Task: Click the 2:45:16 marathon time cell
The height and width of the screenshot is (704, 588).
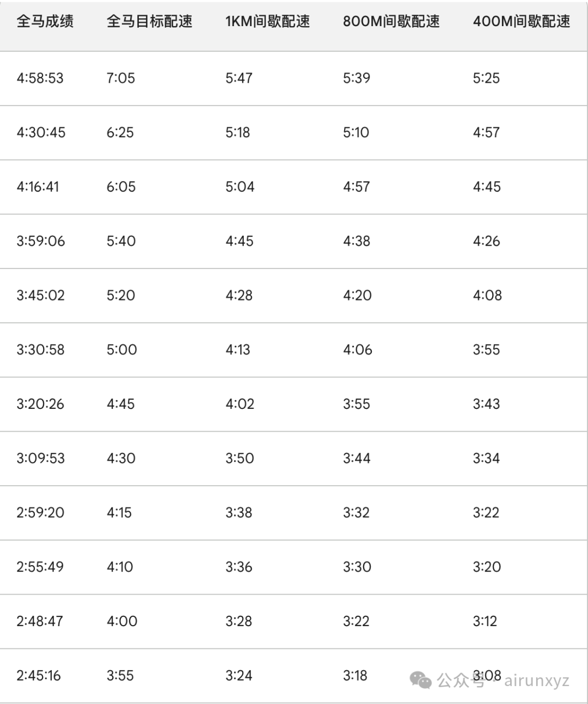Action: (x=39, y=676)
